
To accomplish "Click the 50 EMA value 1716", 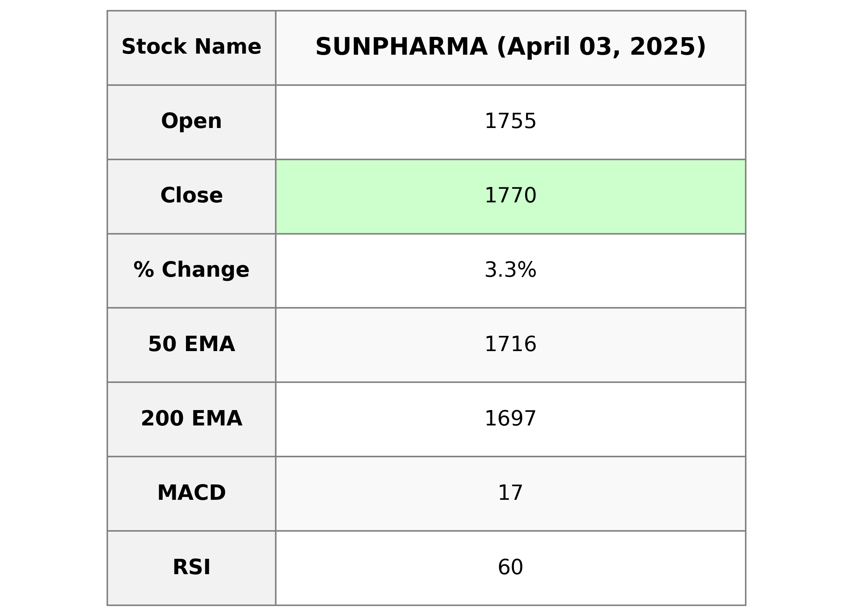I will point(510,344).
